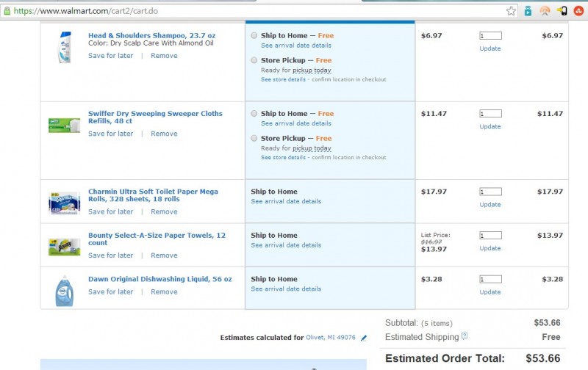Click Swiffer Refills product thumbnail
This screenshot has height=370, width=588.
[x=64, y=126]
